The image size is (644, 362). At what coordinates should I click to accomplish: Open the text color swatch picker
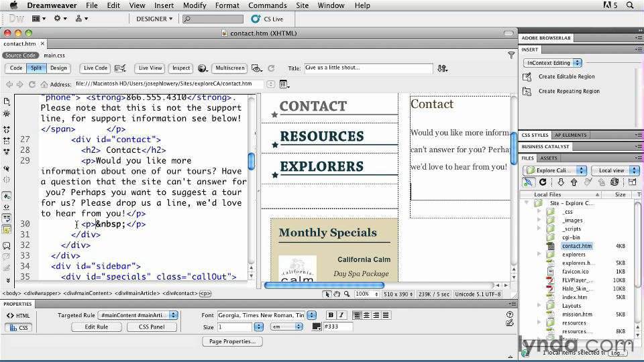pyautogui.click(x=316, y=326)
